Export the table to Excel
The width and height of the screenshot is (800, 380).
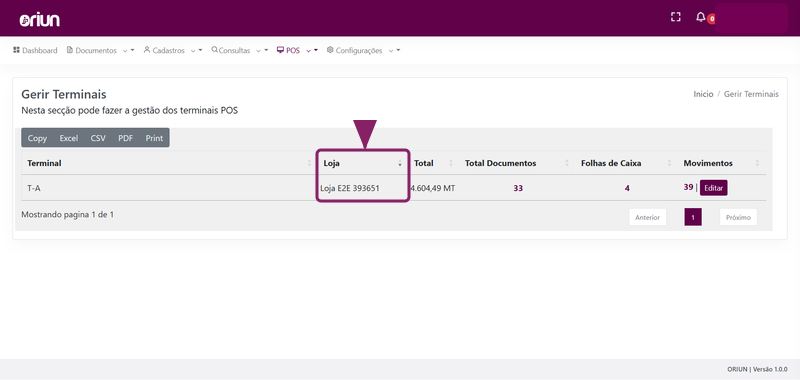[69, 138]
